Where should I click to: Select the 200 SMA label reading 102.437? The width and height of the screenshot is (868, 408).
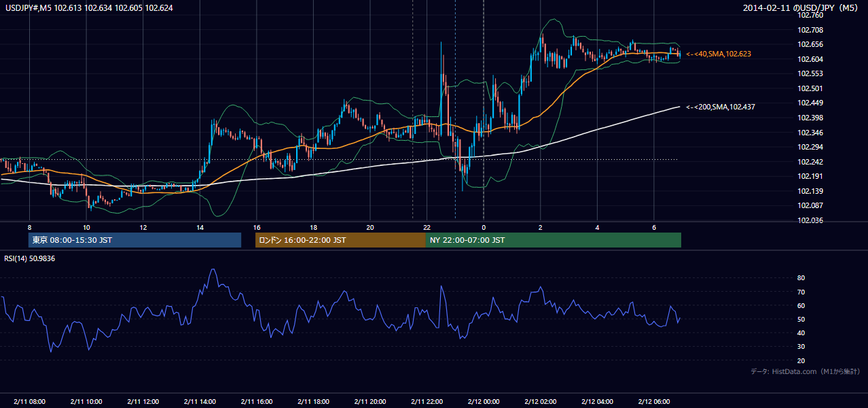(721, 107)
